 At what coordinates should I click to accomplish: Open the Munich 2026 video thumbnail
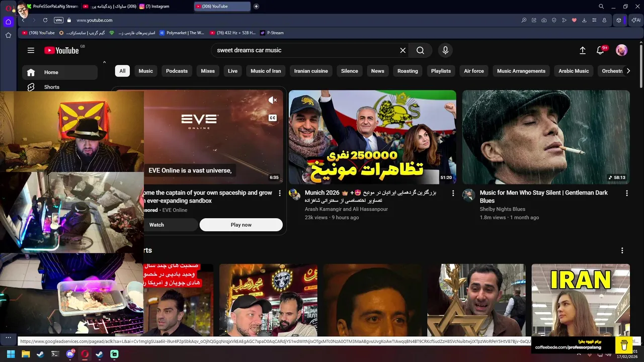372,137
